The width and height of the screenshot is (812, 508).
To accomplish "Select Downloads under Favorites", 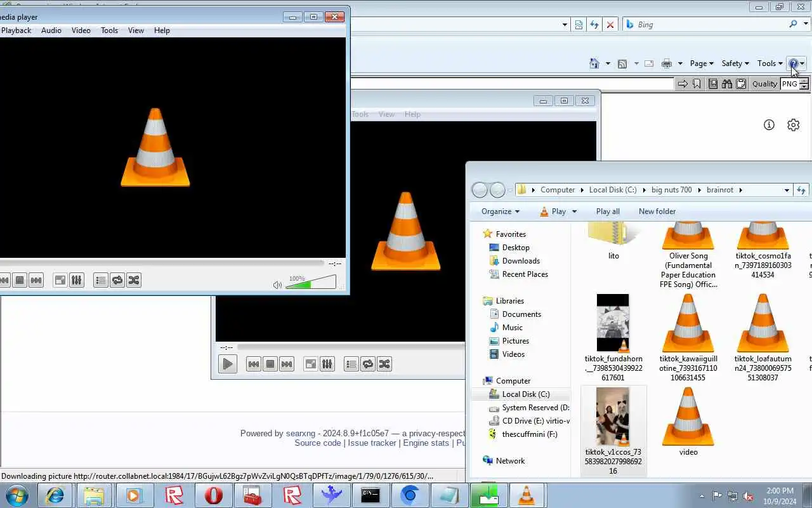I will pos(521,261).
